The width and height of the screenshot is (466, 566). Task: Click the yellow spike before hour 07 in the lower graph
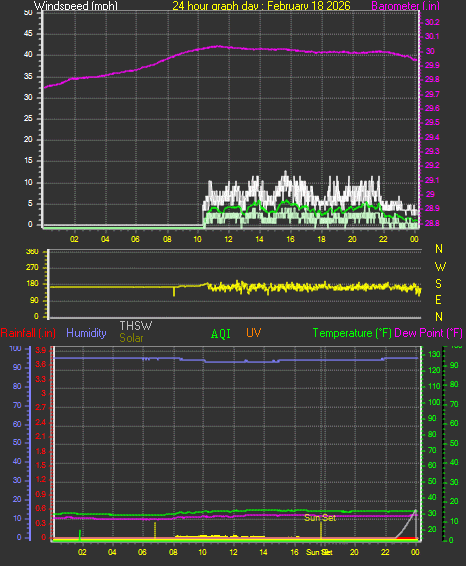click(155, 530)
